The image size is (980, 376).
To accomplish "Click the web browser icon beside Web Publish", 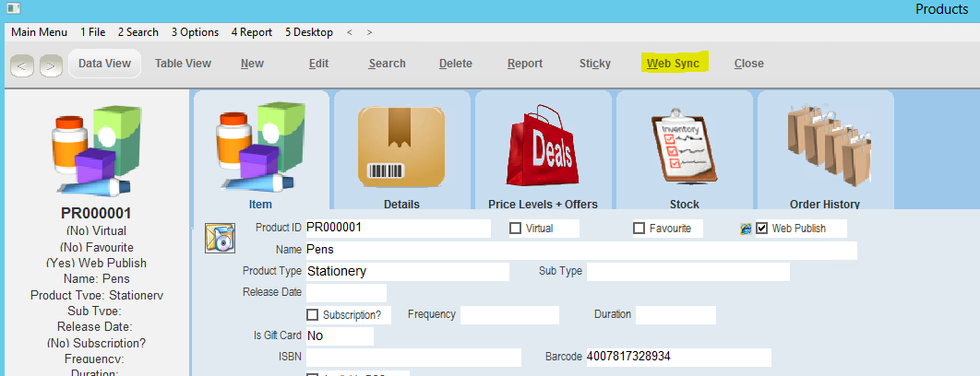I will tap(746, 229).
